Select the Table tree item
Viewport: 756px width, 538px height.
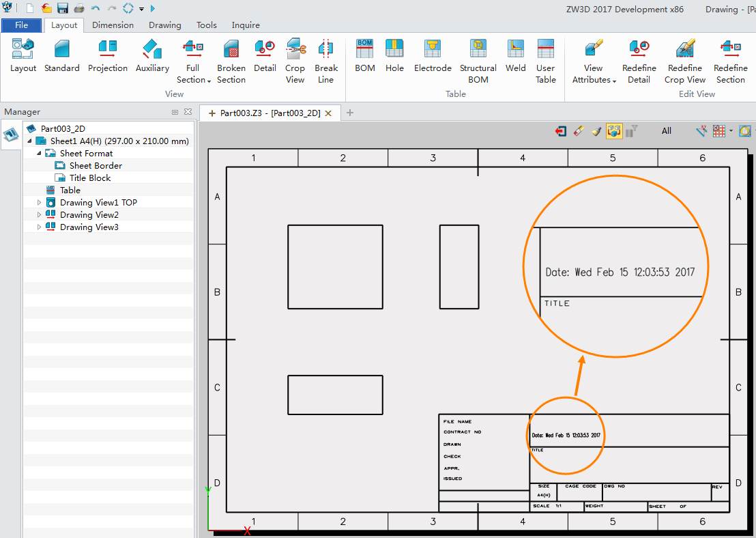click(70, 190)
